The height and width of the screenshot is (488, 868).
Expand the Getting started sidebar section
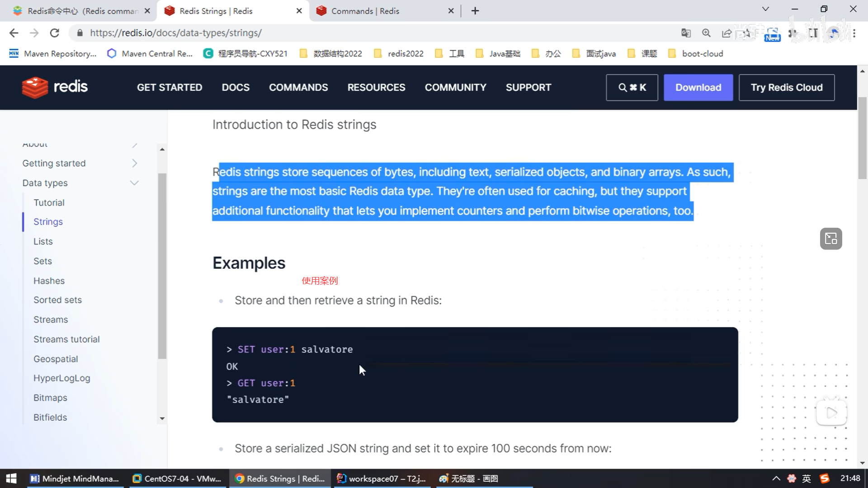tap(134, 163)
